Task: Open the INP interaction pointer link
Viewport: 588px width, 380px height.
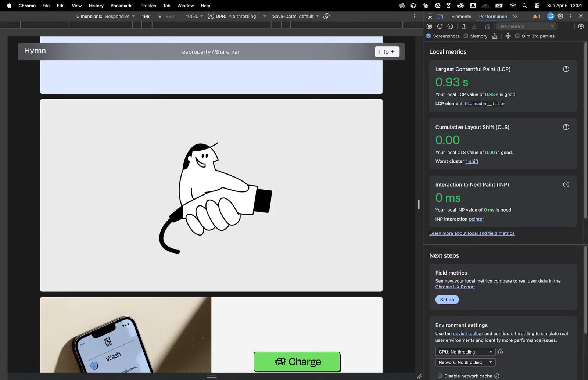Action: [476, 219]
